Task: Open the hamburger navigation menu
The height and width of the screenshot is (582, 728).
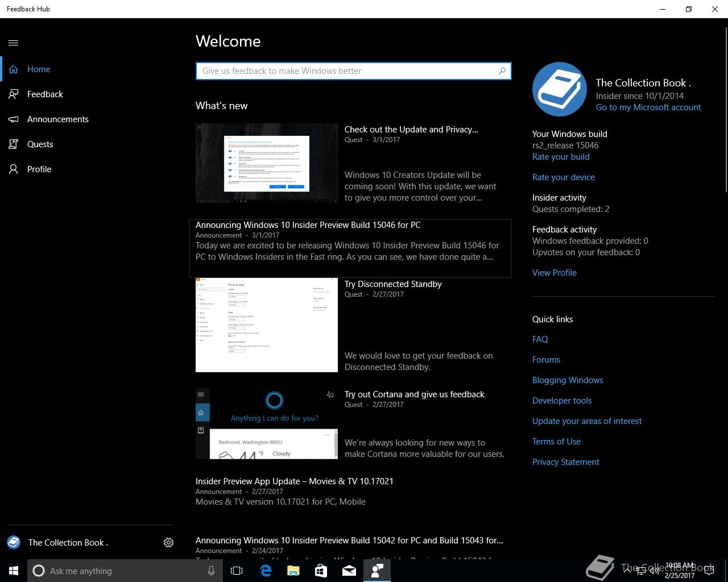Action: pos(14,43)
